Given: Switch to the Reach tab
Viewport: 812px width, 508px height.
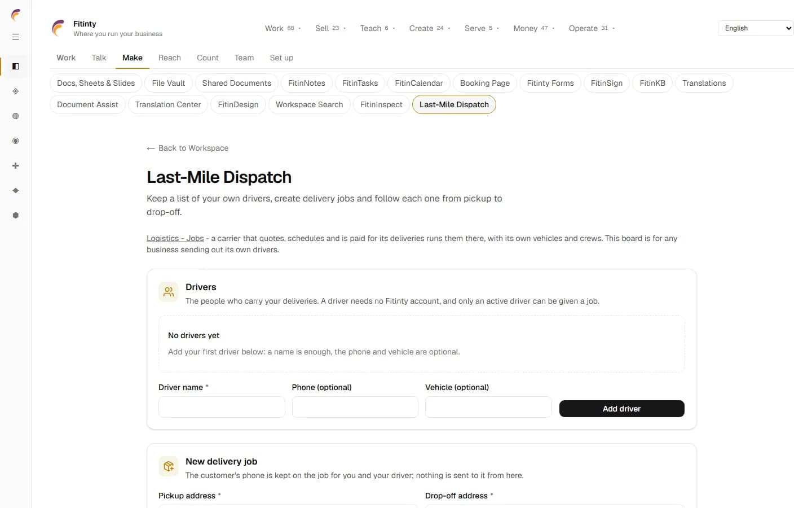Looking at the screenshot, I should pos(170,58).
